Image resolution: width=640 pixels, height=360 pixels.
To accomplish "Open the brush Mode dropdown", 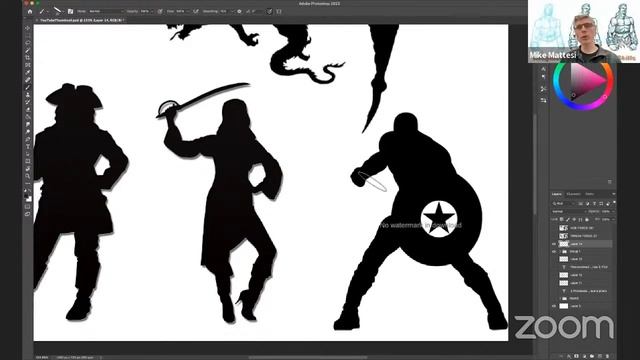I will (x=106, y=11).
